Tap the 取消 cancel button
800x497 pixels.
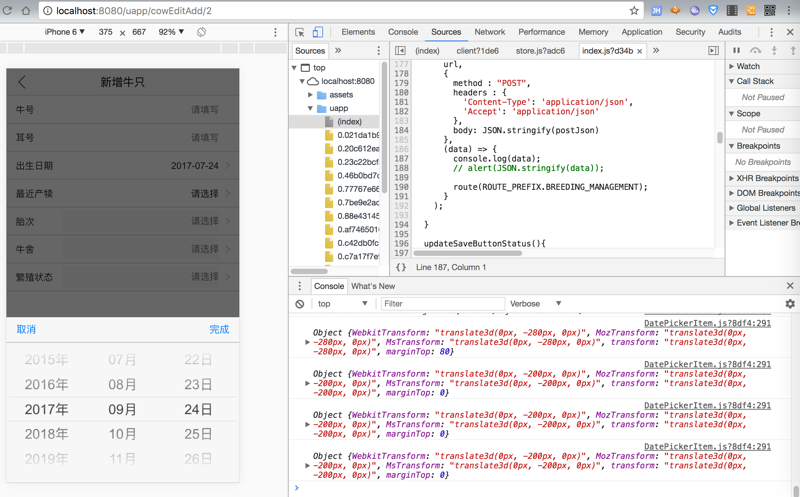26,329
